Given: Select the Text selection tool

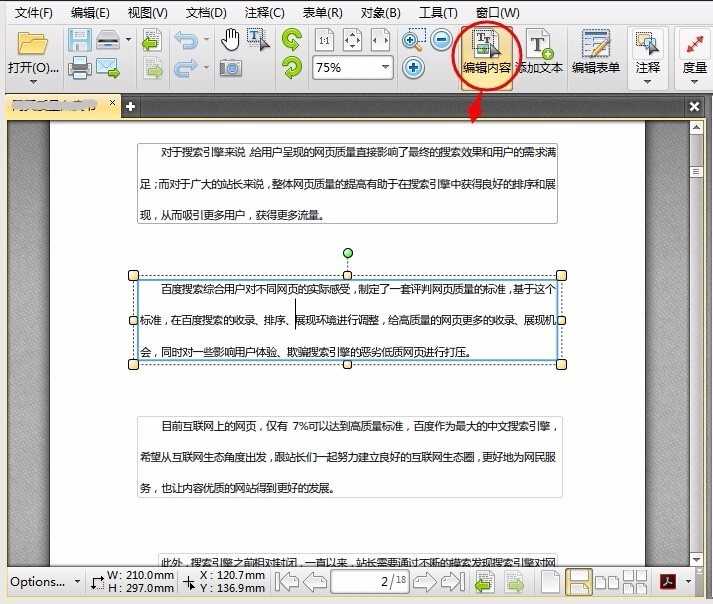Looking at the screenshot, I should tap(258, 40).
